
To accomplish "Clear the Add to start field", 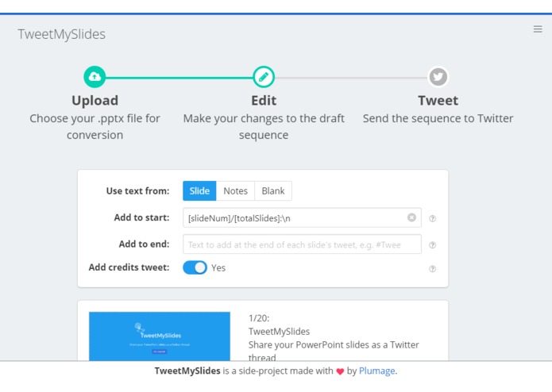I will point(411,217).
